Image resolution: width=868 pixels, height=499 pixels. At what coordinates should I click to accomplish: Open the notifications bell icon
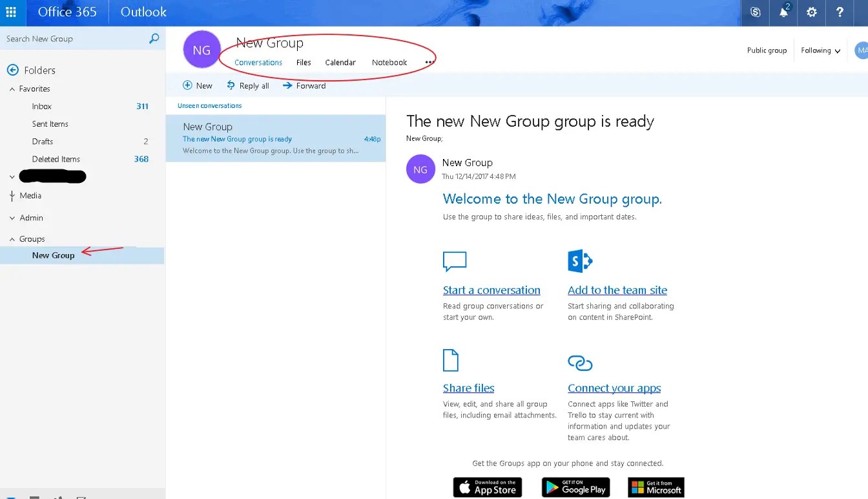tap(783, 12)
